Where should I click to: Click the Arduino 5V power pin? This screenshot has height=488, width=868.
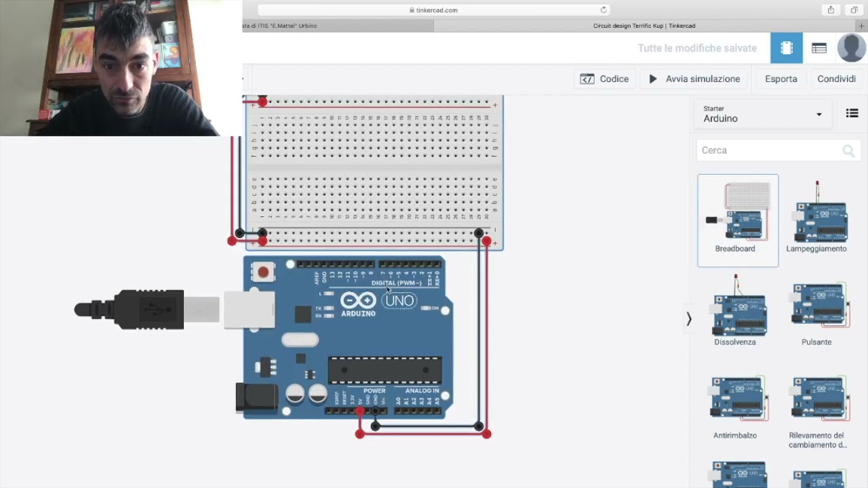(x=360, y=411)
